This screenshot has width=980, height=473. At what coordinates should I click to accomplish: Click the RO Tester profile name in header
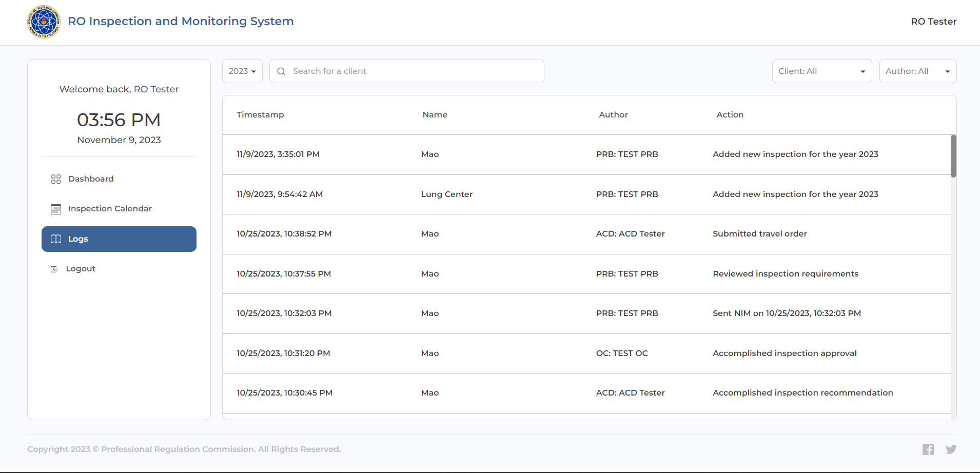click(933, 22)
